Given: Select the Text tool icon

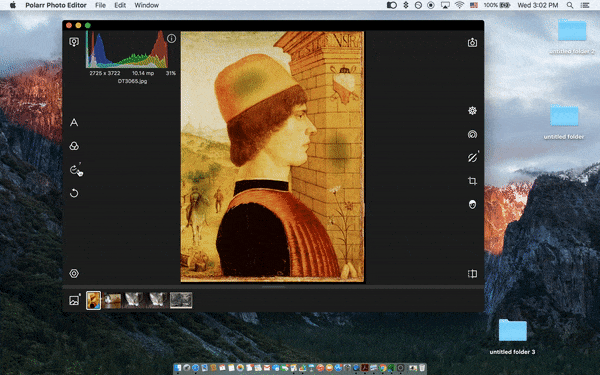Looking at the screenshot, I should tap(74, 122).
